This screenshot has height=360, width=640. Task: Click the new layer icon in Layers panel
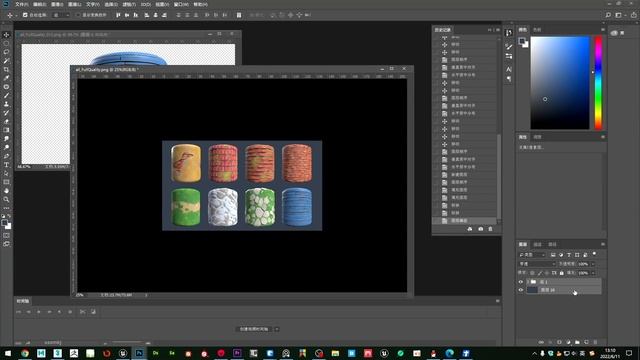[x=587, y=342]
